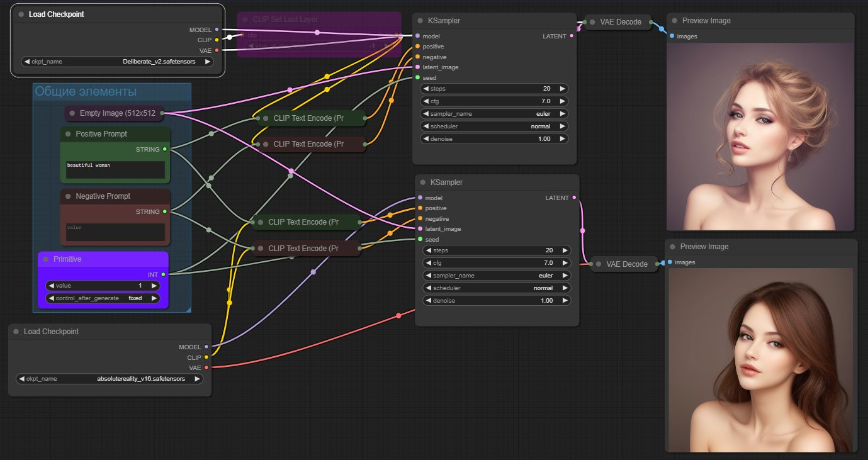Open the sampler_name dropdown showing euler
868x460 pixels.
click(x=493, y=113)
